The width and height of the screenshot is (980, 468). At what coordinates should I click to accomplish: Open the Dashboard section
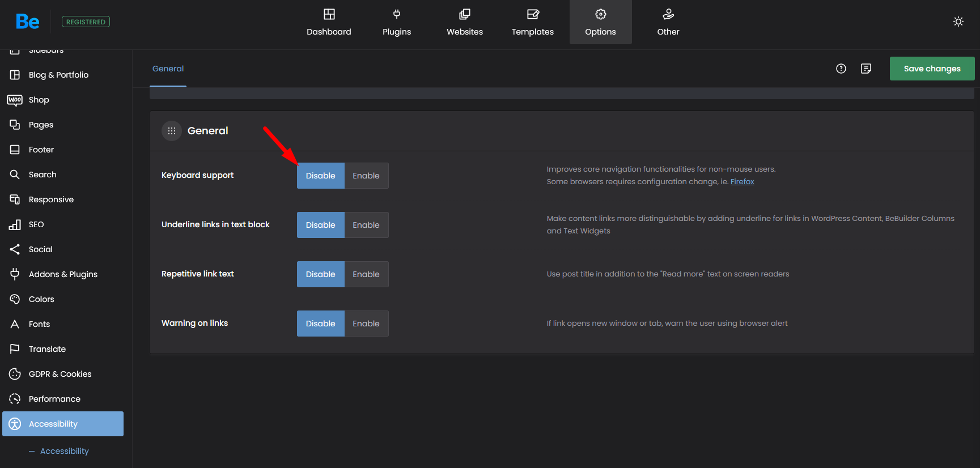[329, 22]
